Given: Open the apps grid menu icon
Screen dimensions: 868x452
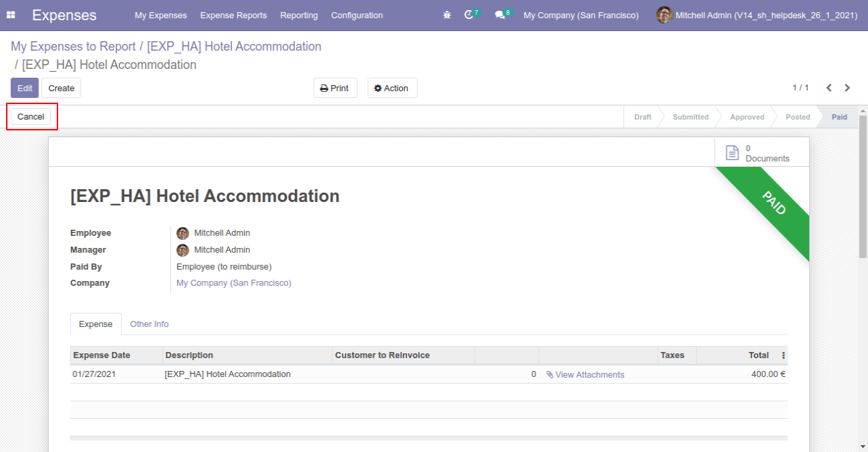Looking at the screenshot, I should point(11,15).
